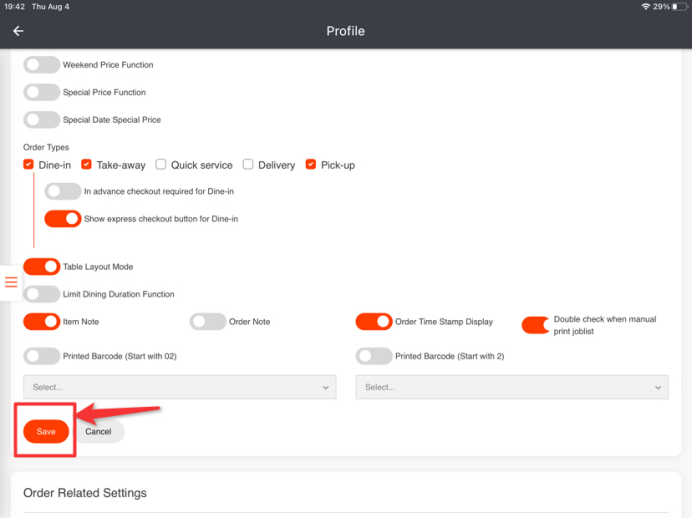The width and height of the screenshot is (692, 518).
Task: Turn off Table Layout Mode
Action: (x=41, y=267)
